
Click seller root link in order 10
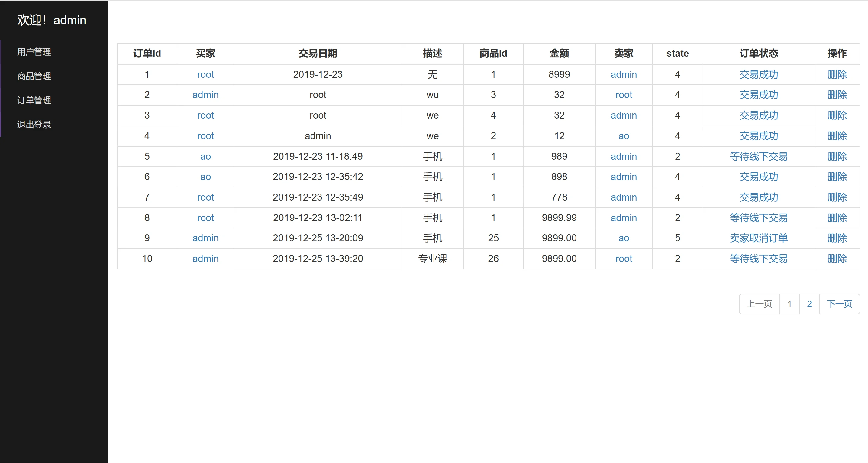tap(623, 259)
